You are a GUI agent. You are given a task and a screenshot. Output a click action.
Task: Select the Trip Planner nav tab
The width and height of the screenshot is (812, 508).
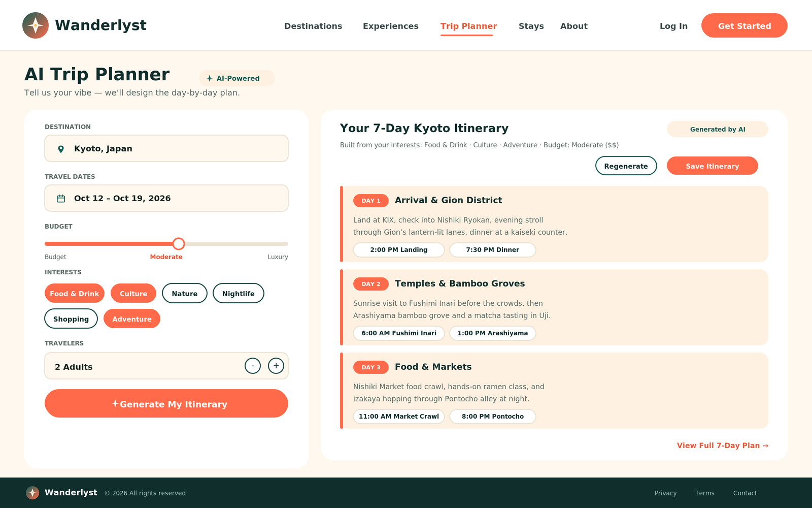[x=469, y=26]
